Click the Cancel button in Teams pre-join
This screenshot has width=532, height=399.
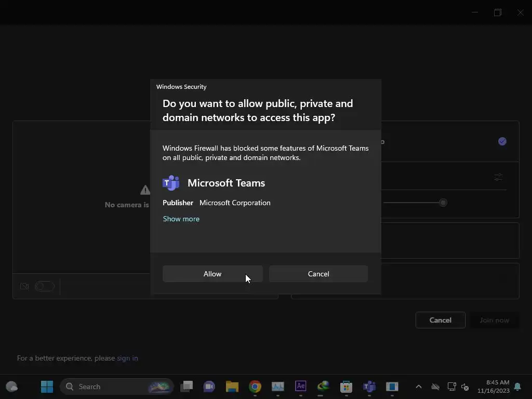[x=440, y=320]
